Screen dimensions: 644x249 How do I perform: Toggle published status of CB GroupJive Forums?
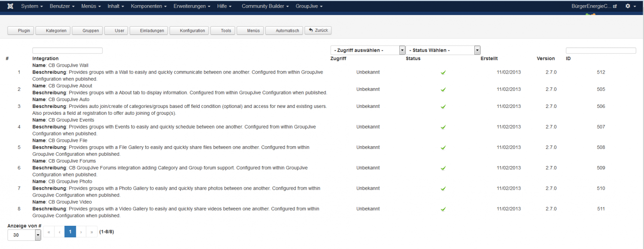[x=443, y=168]
